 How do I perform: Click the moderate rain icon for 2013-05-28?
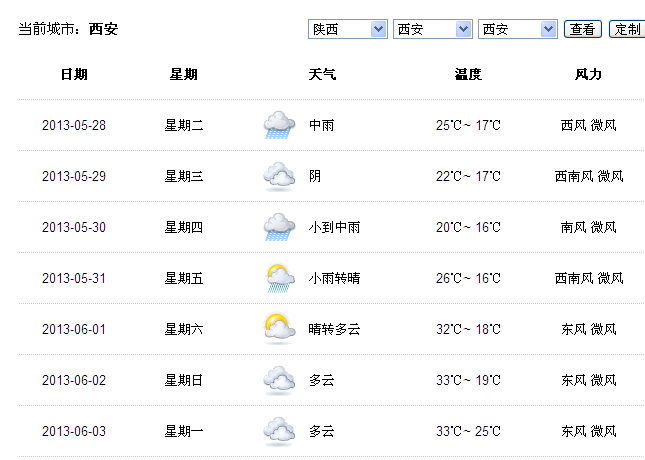tap(279, 125)
